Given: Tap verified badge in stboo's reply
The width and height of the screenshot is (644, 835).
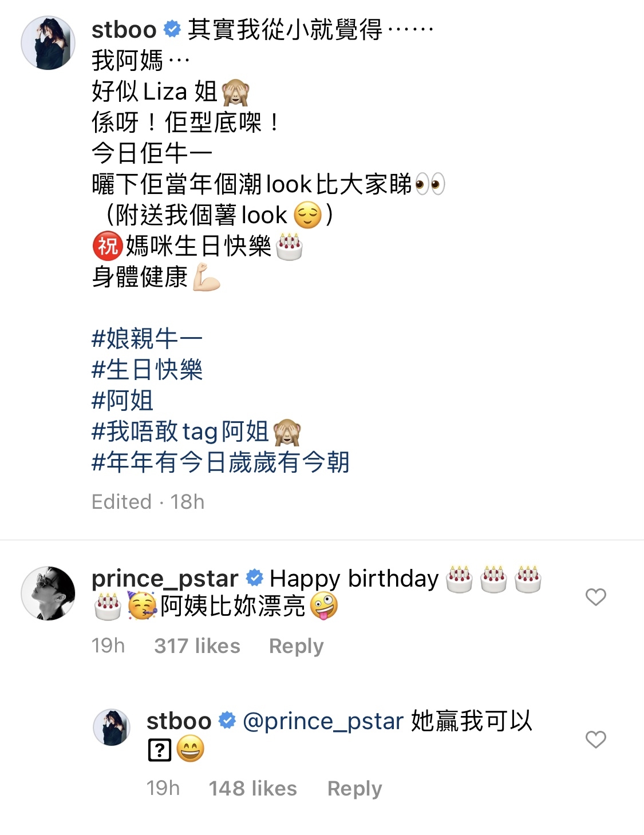Looking at the screenshot, I should coord(227,721).
